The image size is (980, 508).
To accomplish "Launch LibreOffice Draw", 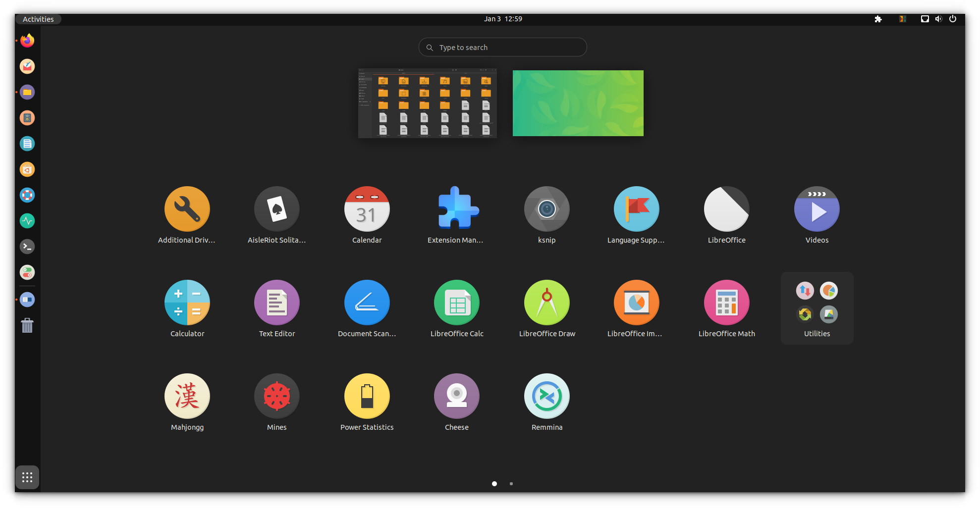I will point(546,303).
